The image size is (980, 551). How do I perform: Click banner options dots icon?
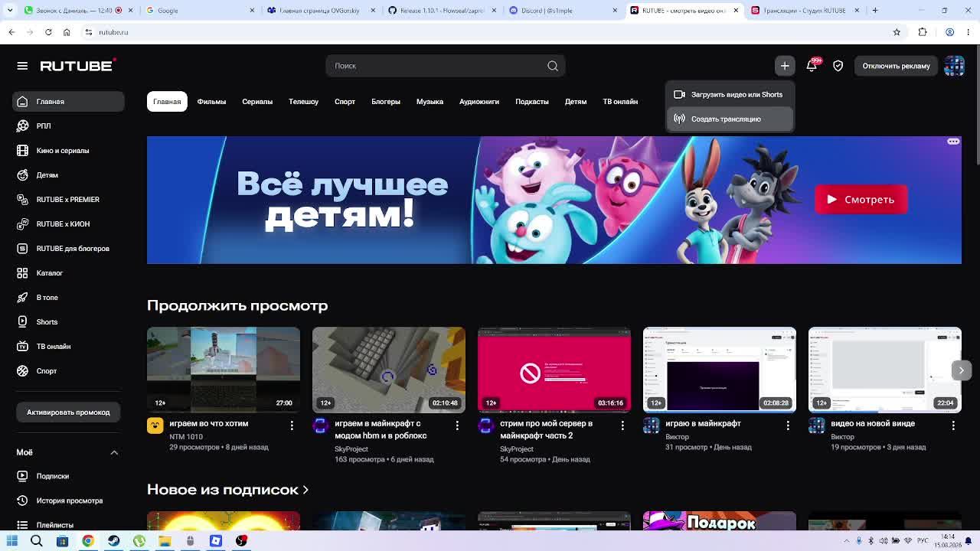pos(953,142)
